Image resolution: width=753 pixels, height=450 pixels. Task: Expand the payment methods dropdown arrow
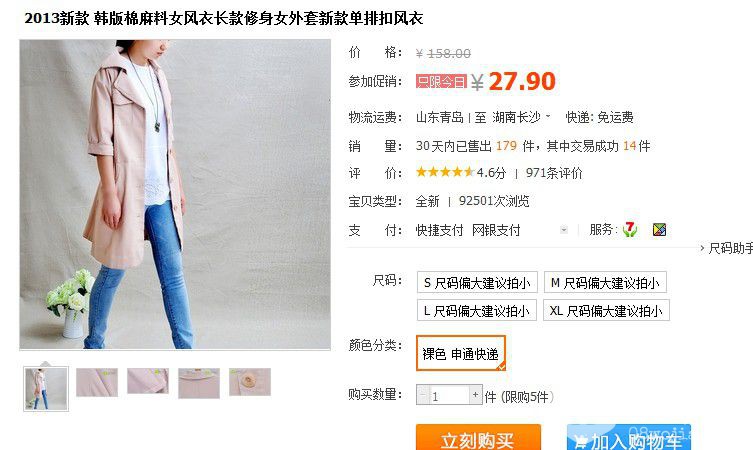click(x=564, y=230)
